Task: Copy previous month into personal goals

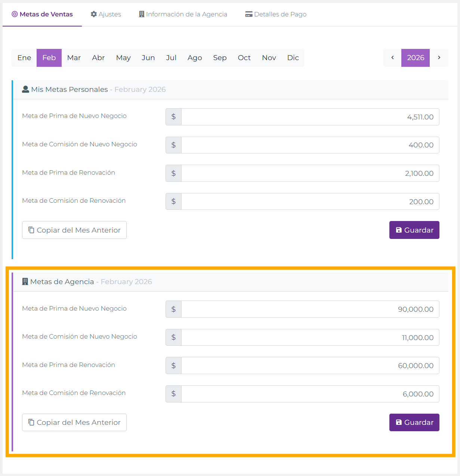Action: pos(74,230)
